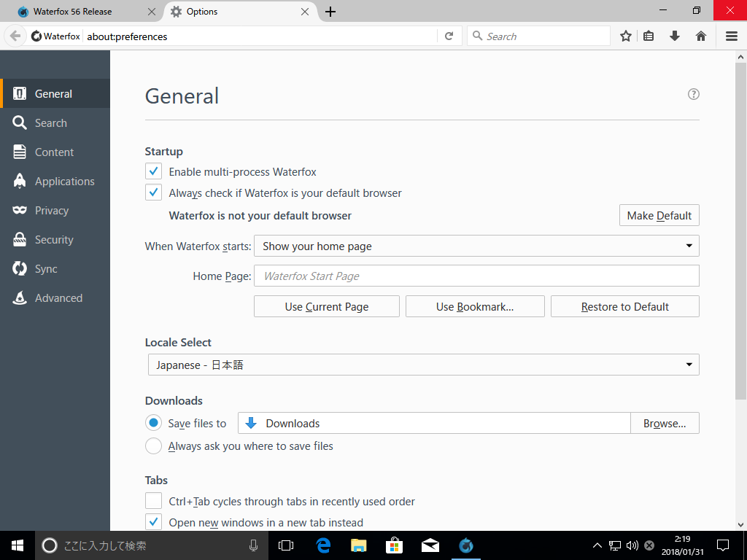Open Task View on the taskbar
Viewport: 747px width, 560px height.
point(286,545)
